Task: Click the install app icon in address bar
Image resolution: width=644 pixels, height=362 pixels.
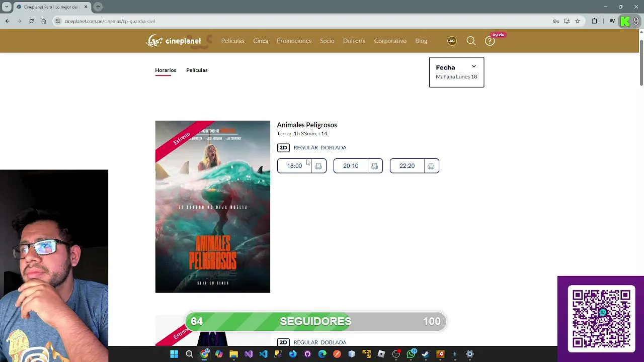Action: coord(567,21)
